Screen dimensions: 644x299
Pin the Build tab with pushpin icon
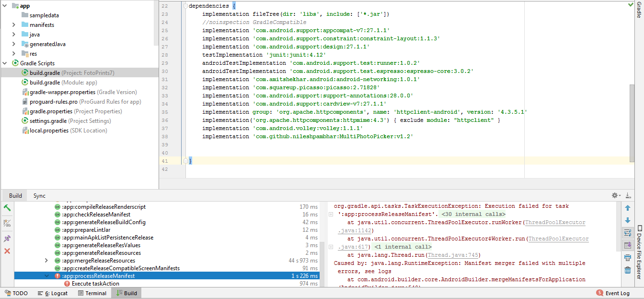pyautogui.click(x=7, y=239)
